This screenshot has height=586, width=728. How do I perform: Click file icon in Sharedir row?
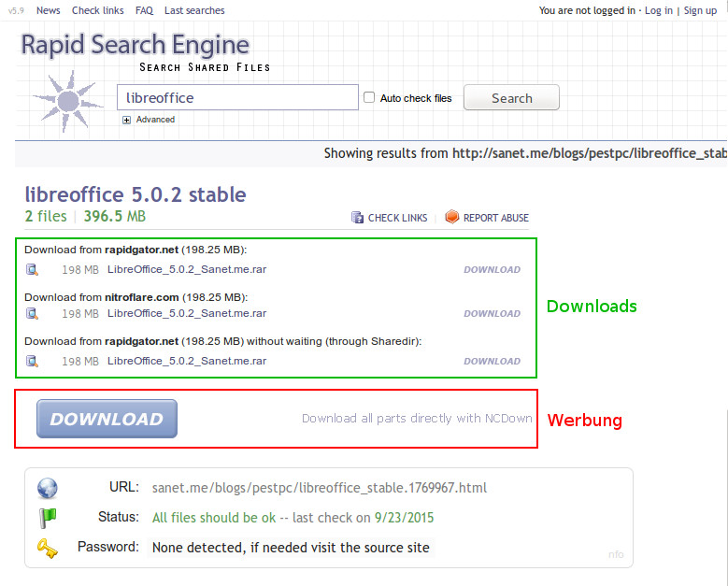coord(32,361)
